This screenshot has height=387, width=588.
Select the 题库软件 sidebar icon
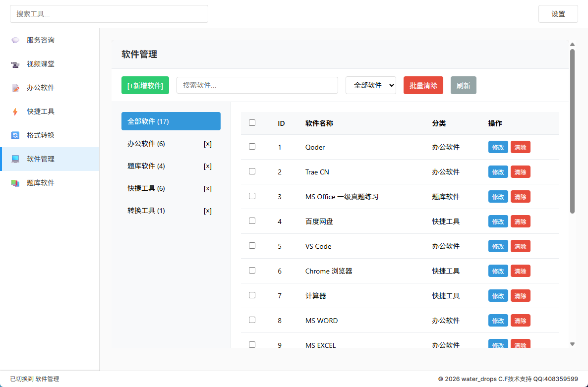[15, 183]
